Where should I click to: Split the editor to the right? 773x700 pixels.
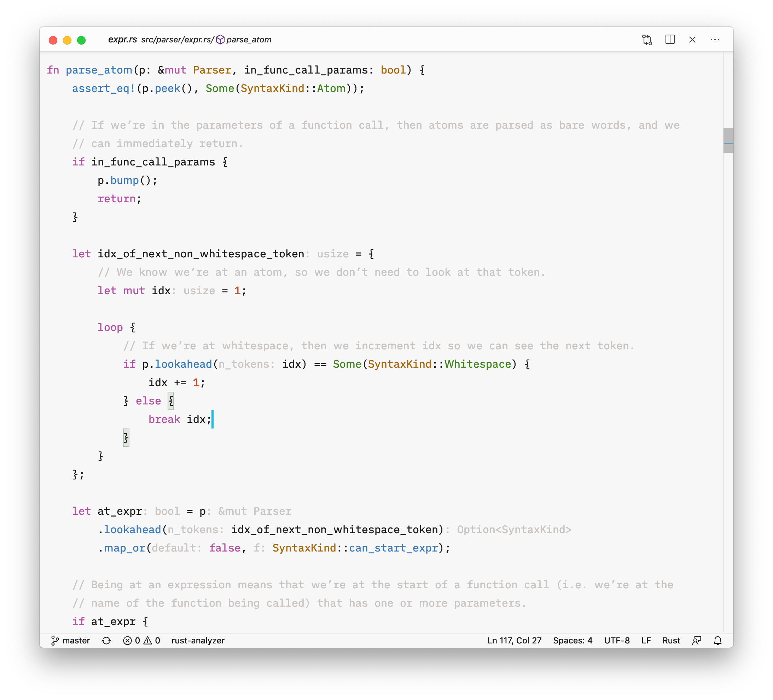pos(670,40)
